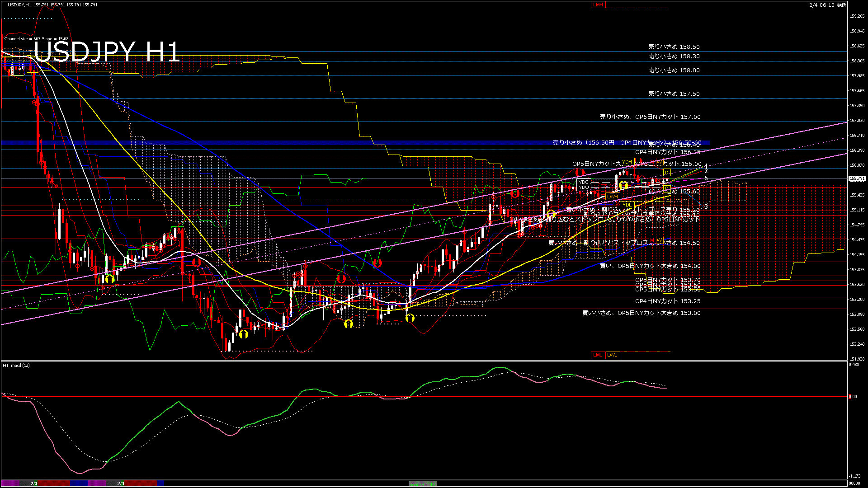Click the orange LWH marker label

click(x=612, y=197)
